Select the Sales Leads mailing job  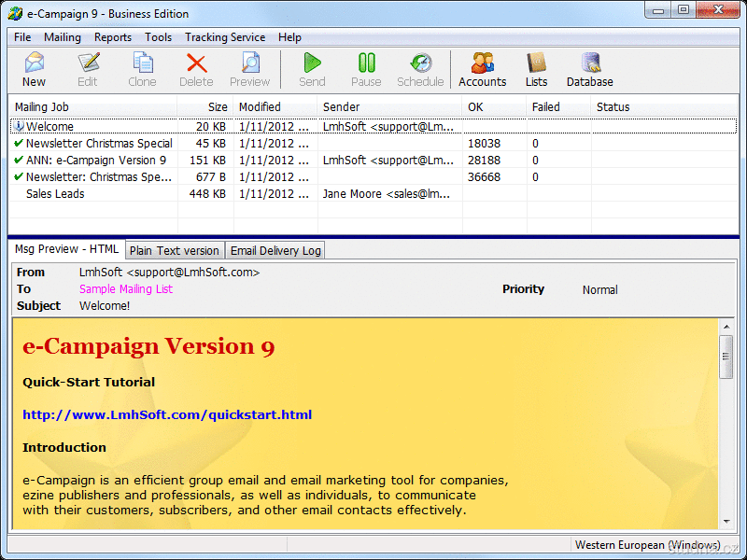coord(373,194)
